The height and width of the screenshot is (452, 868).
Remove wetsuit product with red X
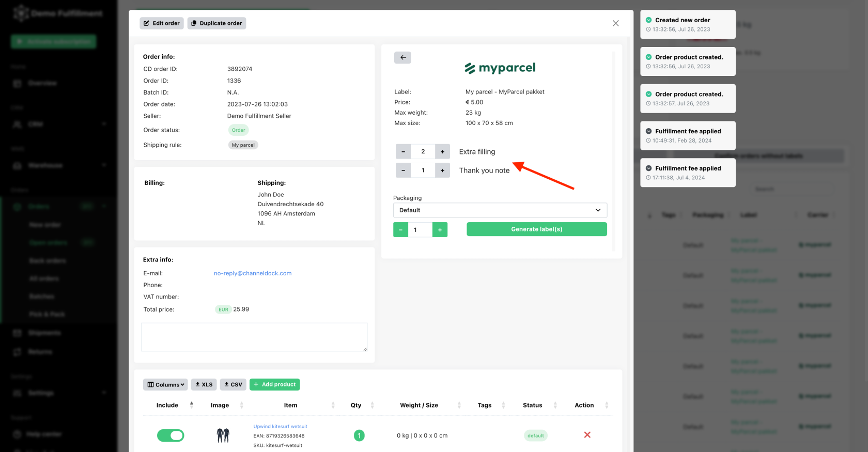[587, 435]
